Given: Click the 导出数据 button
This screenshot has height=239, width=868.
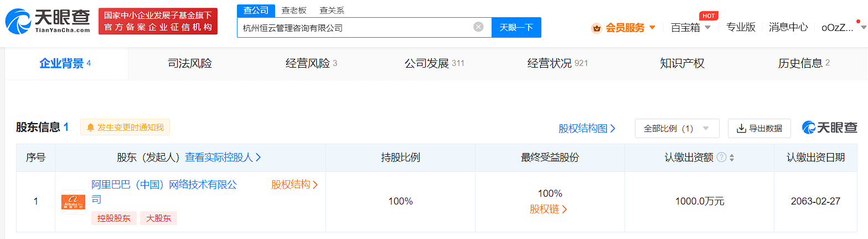Looking at the screenshot, I should pyautogui.click(x=759, y=128).
